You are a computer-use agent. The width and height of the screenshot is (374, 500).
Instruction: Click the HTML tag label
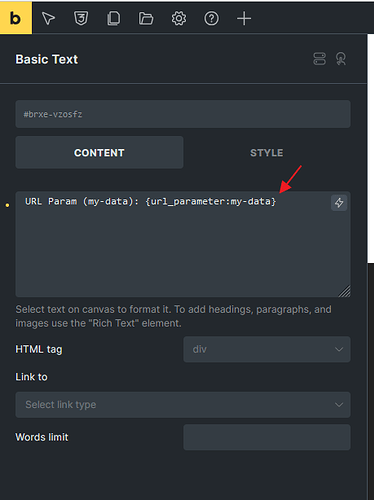(39, 349)
